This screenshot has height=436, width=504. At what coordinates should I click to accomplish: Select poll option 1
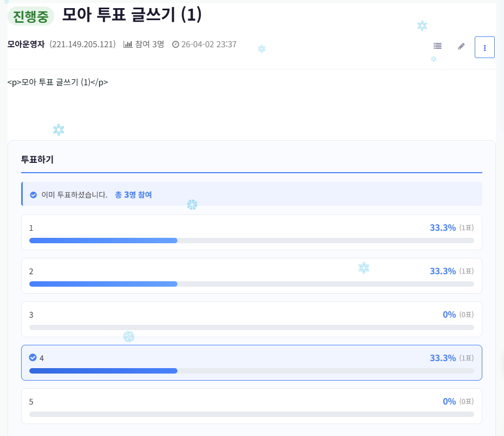tap(251, 232)
